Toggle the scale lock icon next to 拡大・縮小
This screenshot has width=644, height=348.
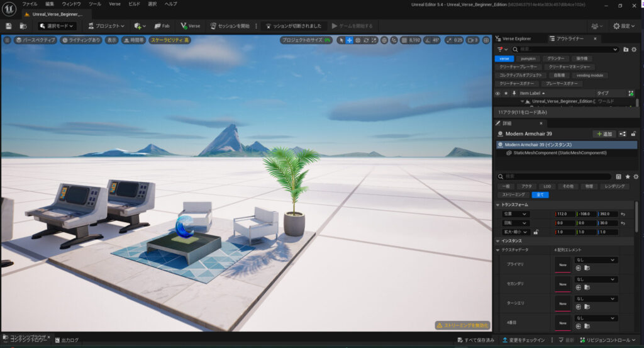coord(536,232)
